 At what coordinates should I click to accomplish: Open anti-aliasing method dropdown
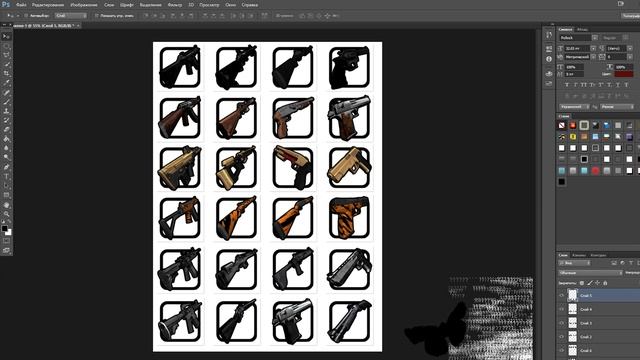pyautogui.click(x=617, y=107)
